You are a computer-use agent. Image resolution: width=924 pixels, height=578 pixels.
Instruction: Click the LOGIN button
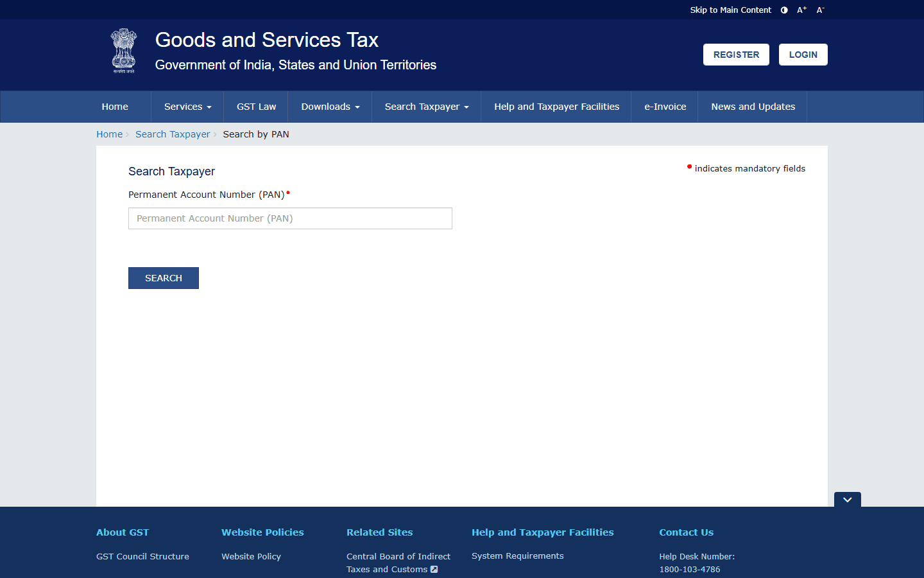point(803,55)
